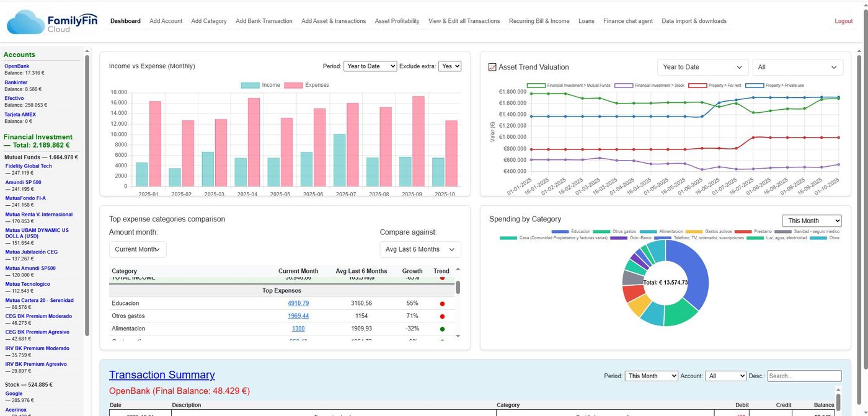Click the Property > For rent legend marker
This screenshot has width=868, height=416.
pos(699,85)
